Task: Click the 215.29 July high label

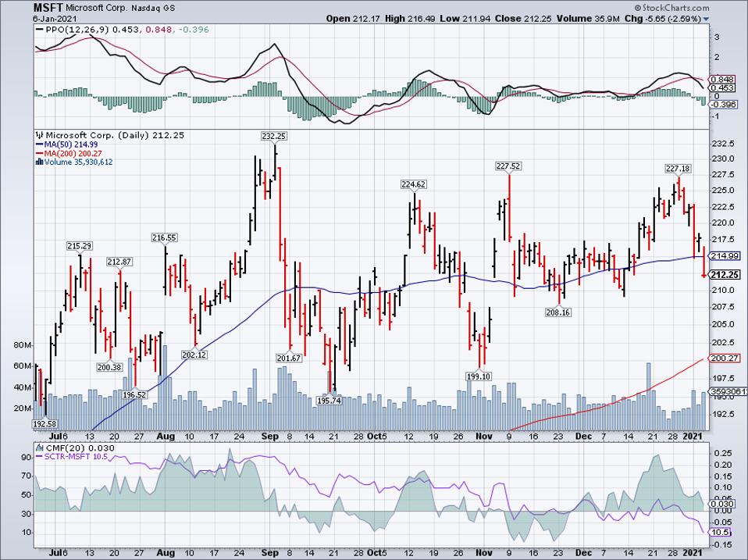Action: pyautogui.click(x=79, y=246)
